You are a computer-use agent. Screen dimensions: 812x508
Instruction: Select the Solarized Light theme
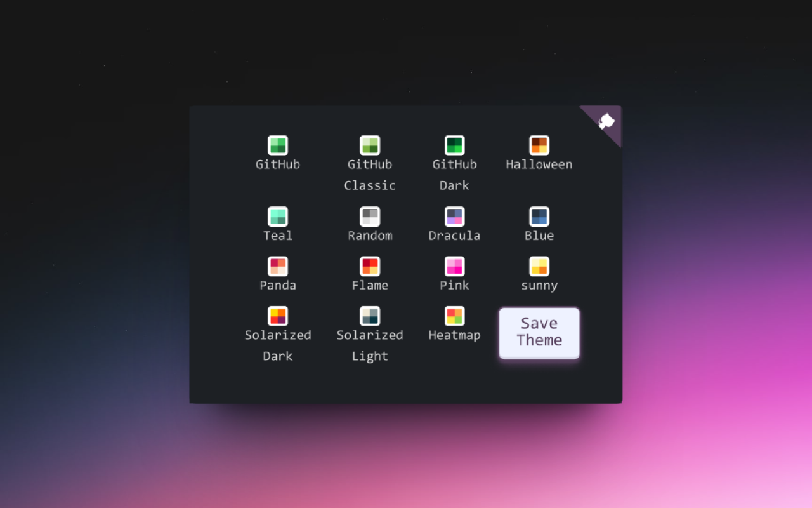[370, 315]
